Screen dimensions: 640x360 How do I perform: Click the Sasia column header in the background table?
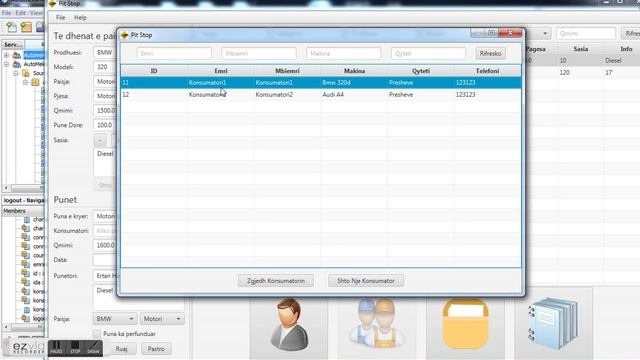580,49
